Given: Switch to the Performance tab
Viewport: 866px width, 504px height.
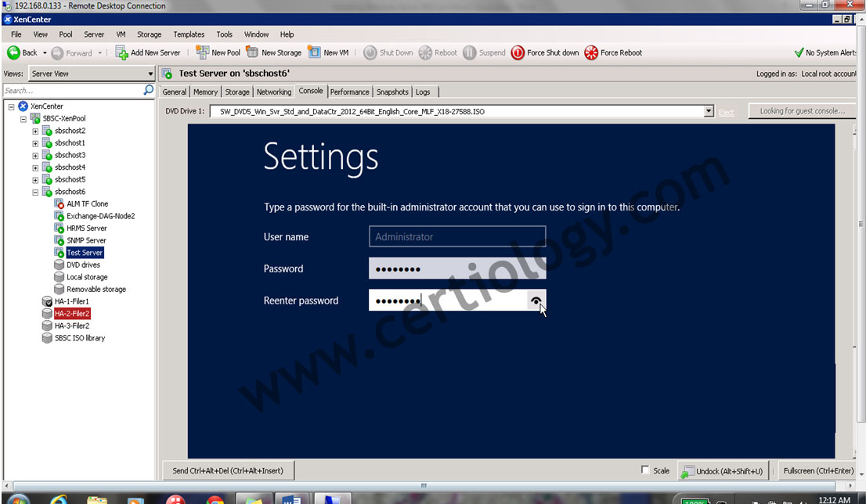Looking at the screenshot, I should (349, 92).
